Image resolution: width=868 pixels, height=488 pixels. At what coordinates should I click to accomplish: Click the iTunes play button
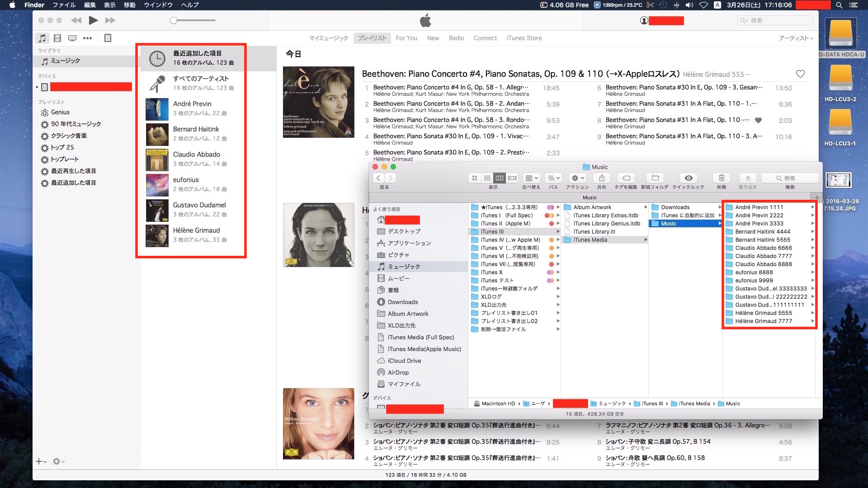(93, 20)
